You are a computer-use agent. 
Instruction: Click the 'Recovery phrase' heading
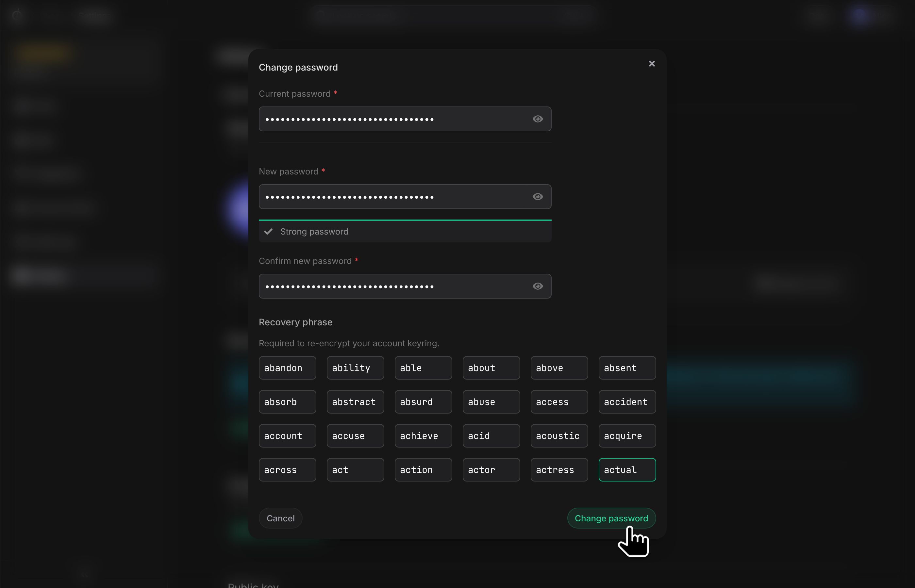[x=296, y=322]
